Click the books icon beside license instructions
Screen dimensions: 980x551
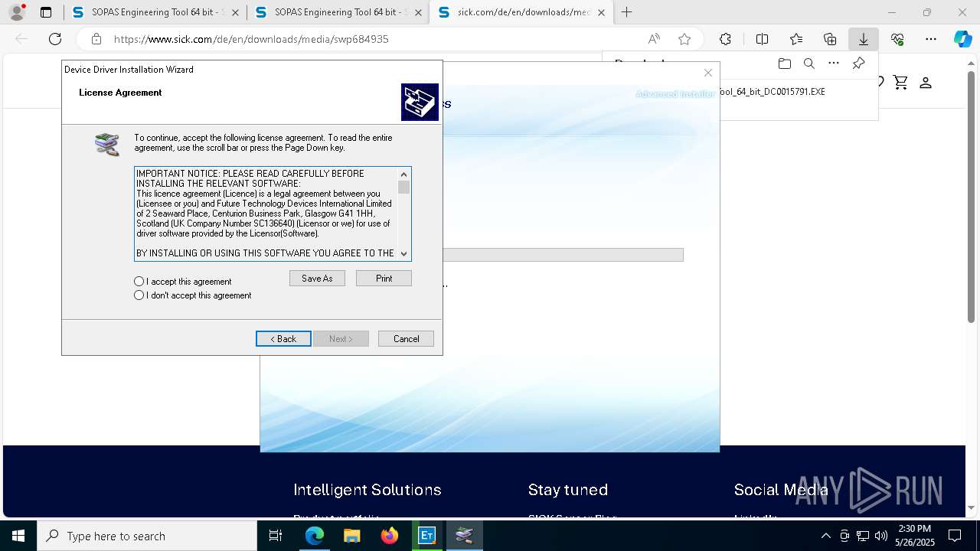(107, 144)
